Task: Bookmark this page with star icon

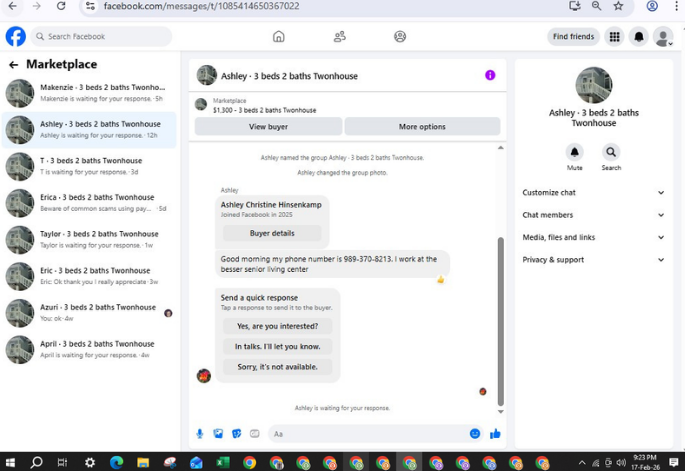Action: click(x=618, y=6)
